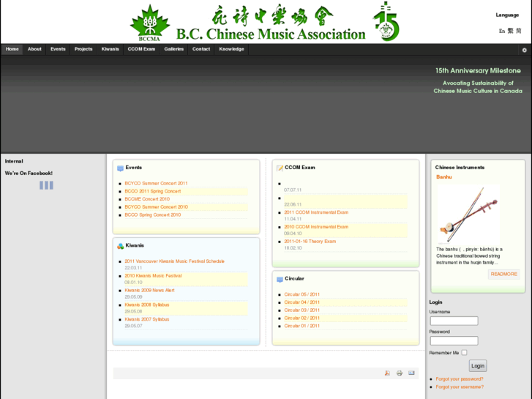532x399 pixels.
Task: Open 2010 Kiwanis Music Festival link
Action: coord(154,276)
